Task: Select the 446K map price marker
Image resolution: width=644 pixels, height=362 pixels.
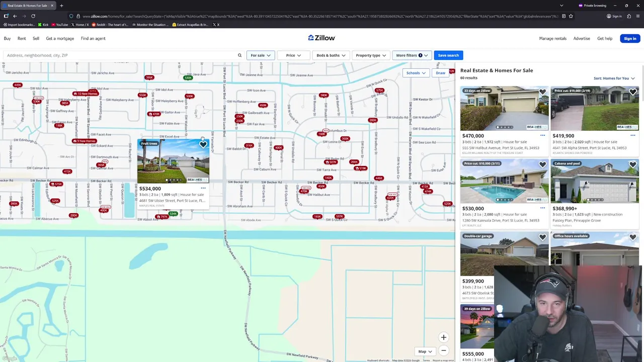Action: point(379,178)
